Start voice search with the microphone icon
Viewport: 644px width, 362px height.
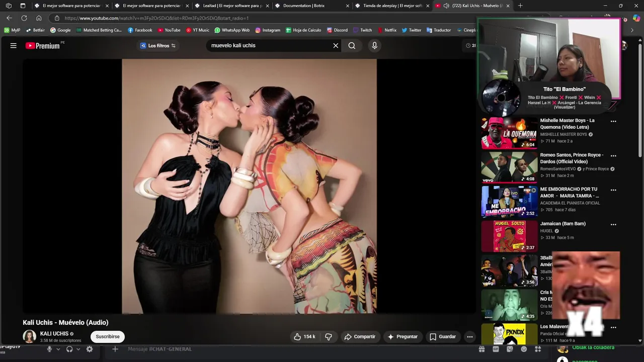point(374,45)
